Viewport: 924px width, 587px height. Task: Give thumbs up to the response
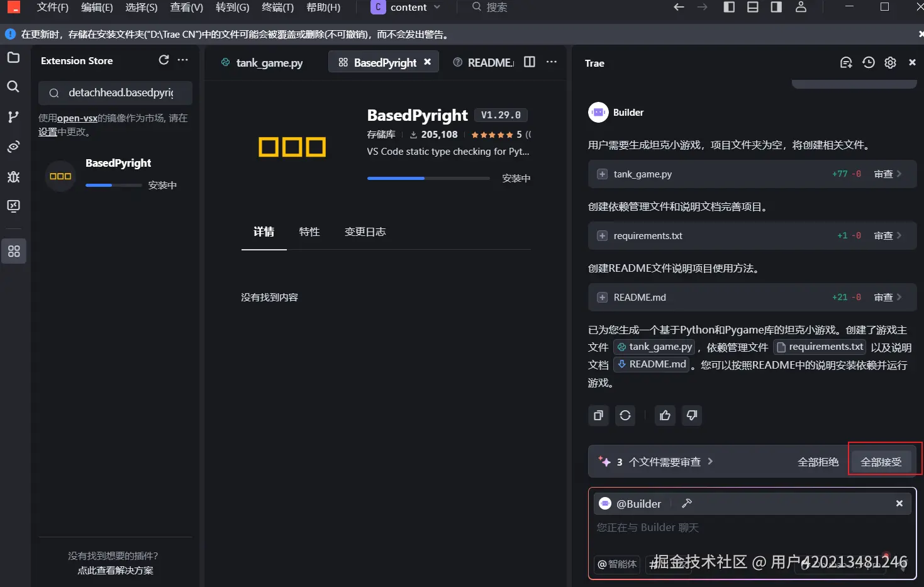pos(665,415)
